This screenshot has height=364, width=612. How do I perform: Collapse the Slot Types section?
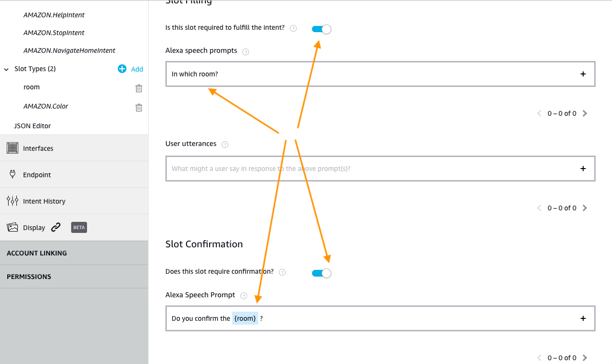pos(6,69)
